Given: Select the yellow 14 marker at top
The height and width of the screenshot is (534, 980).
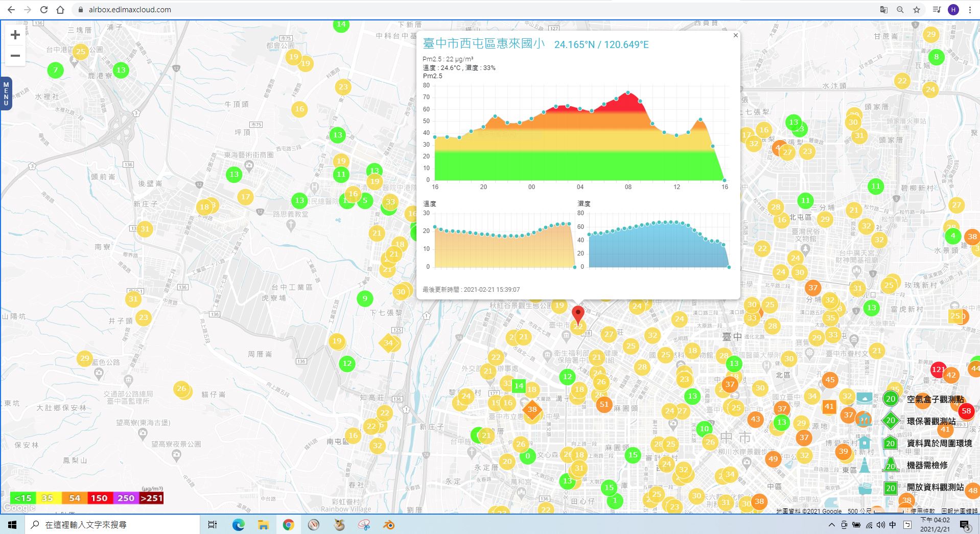Looking at the screenshot, I should pyautogui.click(x=341, y=25).
